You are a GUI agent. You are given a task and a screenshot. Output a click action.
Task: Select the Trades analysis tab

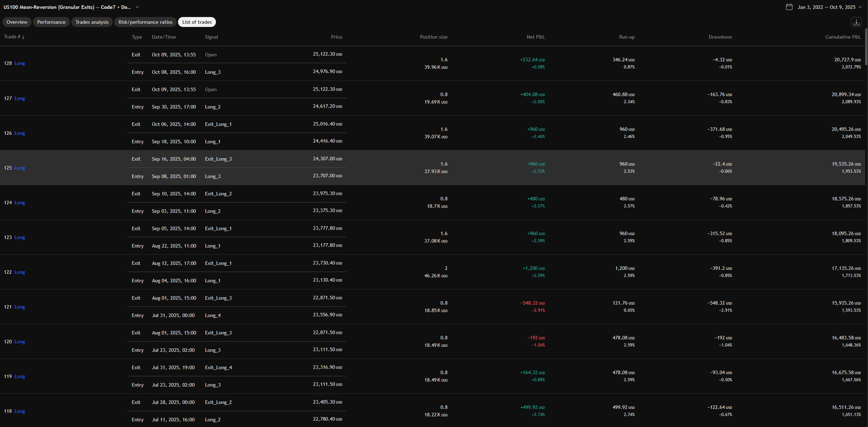(x=92, y=22)
